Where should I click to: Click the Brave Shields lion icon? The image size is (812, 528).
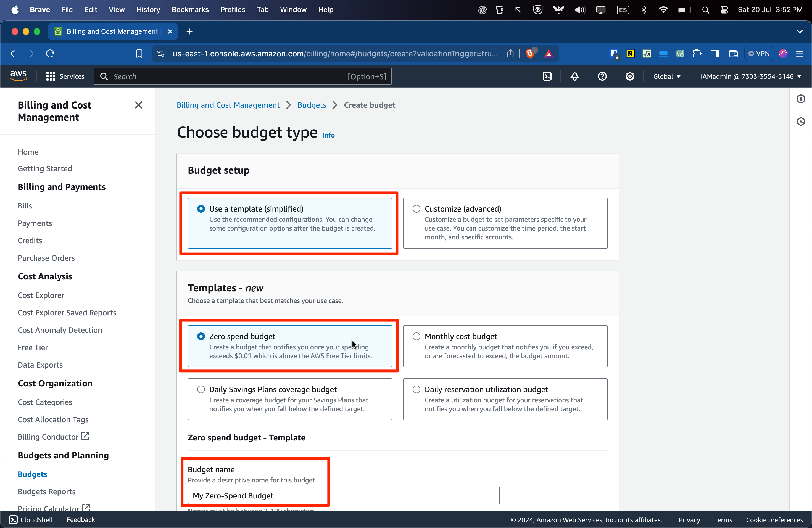pos(530,54)
